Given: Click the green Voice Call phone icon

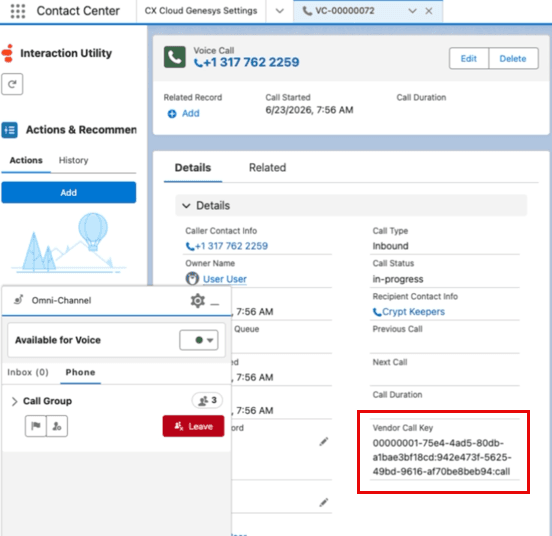Looking at the screenshot, I should coord(175,57).
